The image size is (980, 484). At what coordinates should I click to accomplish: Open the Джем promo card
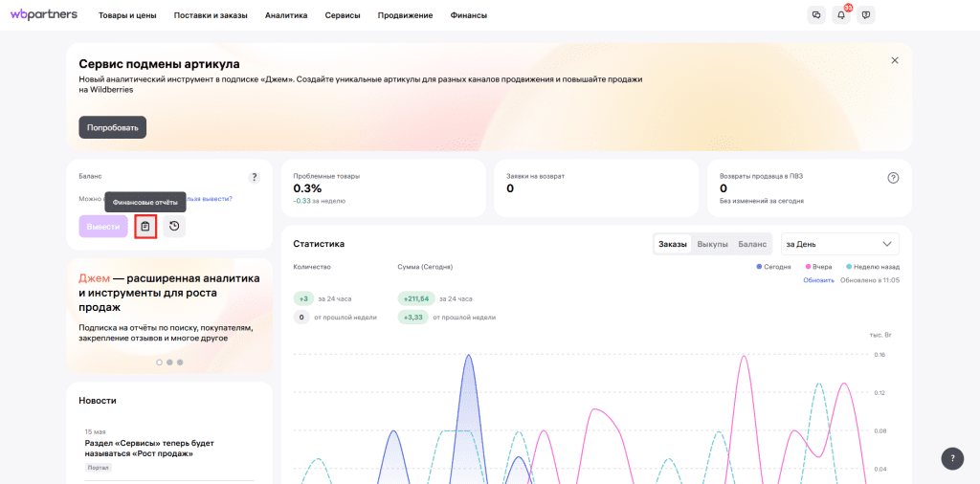169,316
